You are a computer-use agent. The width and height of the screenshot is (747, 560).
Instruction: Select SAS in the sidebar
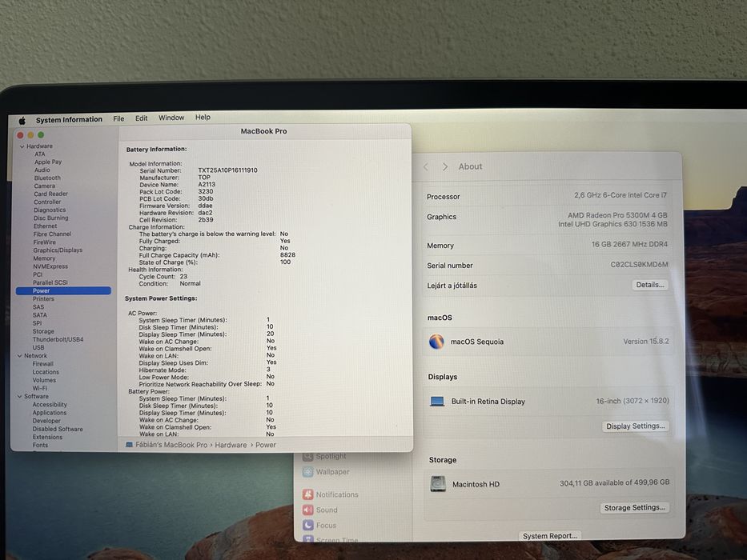pyautogui.click(x=38, y=307)
